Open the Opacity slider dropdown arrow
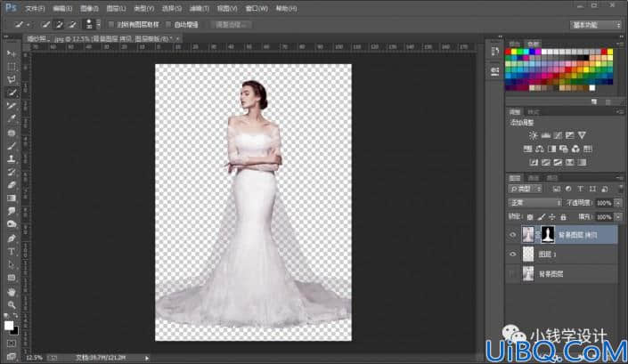 [x=617, y=203]
